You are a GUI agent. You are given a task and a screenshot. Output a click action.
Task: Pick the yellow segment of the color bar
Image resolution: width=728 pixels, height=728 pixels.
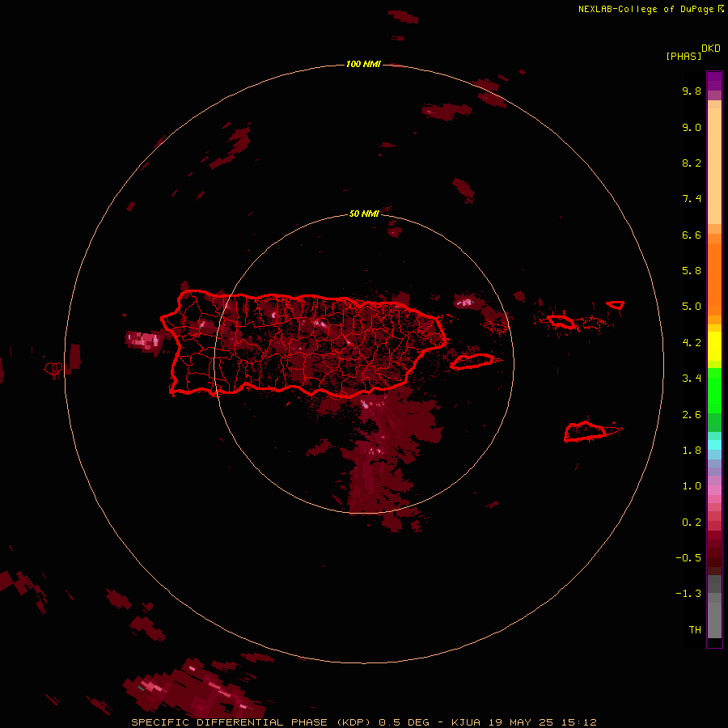[714, 346]
